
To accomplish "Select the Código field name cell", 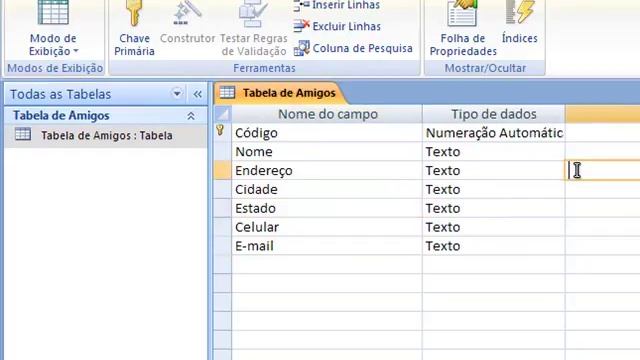I will pyautogui.click(x=327, y=133).
